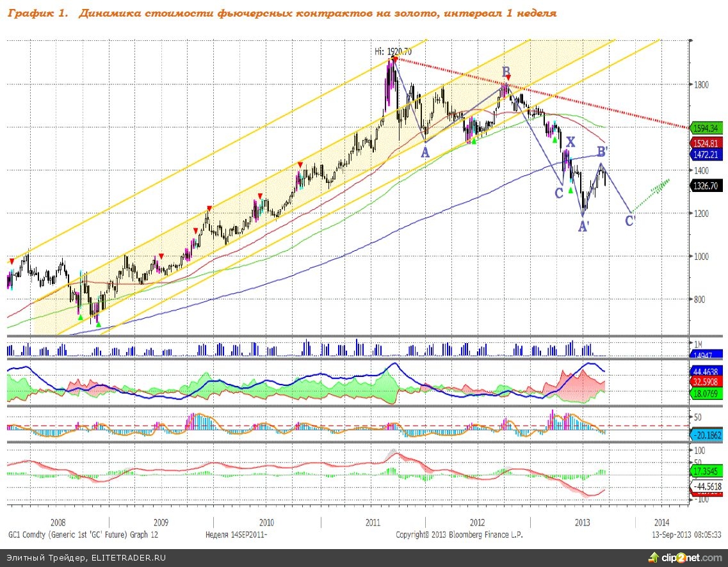Screen dimensions: 728x567
Task: Open the ELITETRADER.RU link in footer
Action: 128,558
